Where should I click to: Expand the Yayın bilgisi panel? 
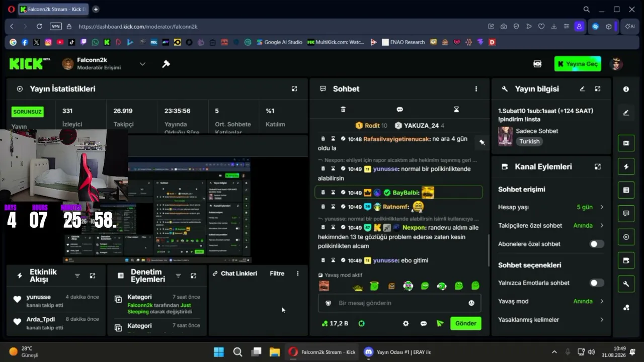(x=598, y=89)
